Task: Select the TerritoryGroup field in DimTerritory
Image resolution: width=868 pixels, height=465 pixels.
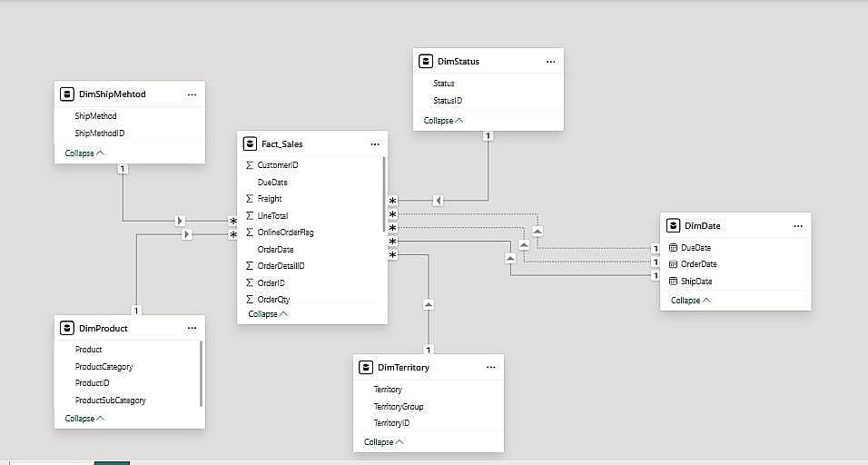Action: [x=399, y=406]
